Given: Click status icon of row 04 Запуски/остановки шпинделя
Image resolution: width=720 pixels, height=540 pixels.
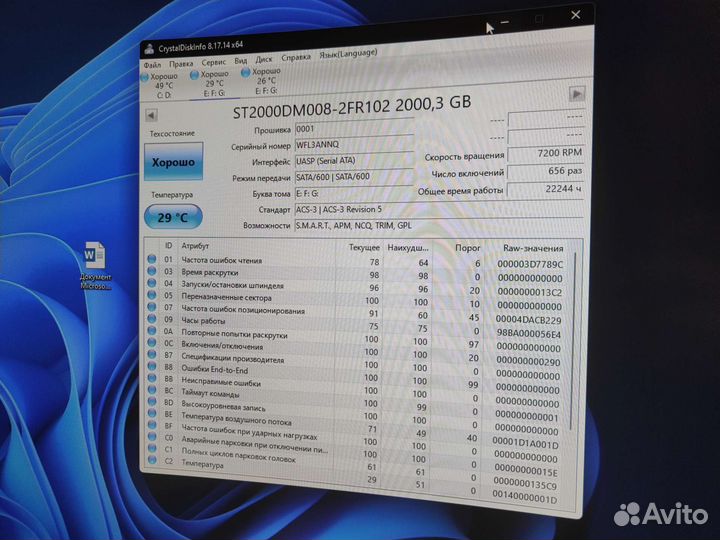Looking at the screenshot, I should point(152,283).
